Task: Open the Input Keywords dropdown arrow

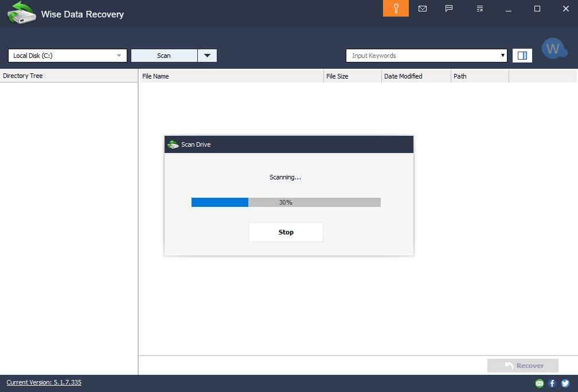Action: [502, 56]
